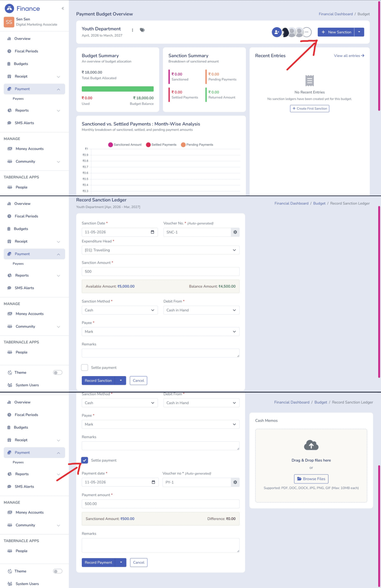Open three-dots menu beside Youth Department
Screen dimensions: 381x588
132,30
